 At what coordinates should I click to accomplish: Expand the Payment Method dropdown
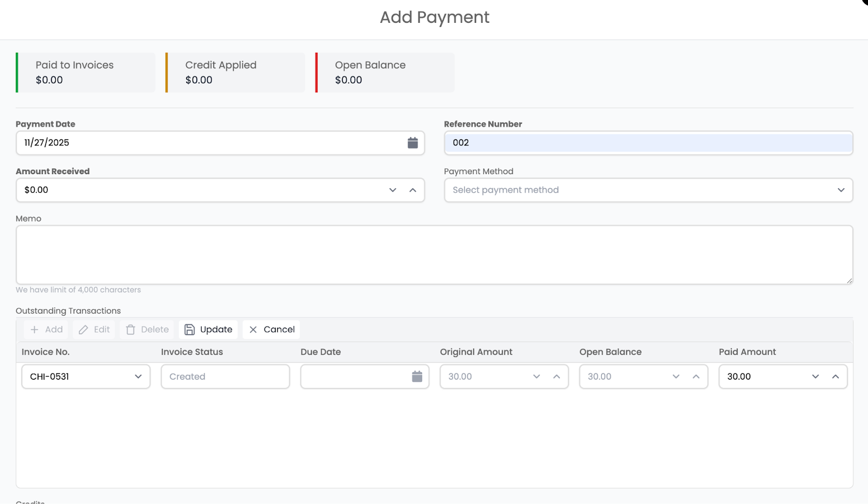click(x=648, y=190)
